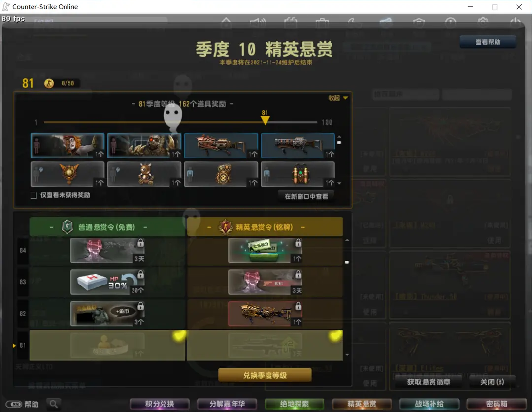Click level 83 row number
Screen dimensions: 532x412
click(23, 282)
